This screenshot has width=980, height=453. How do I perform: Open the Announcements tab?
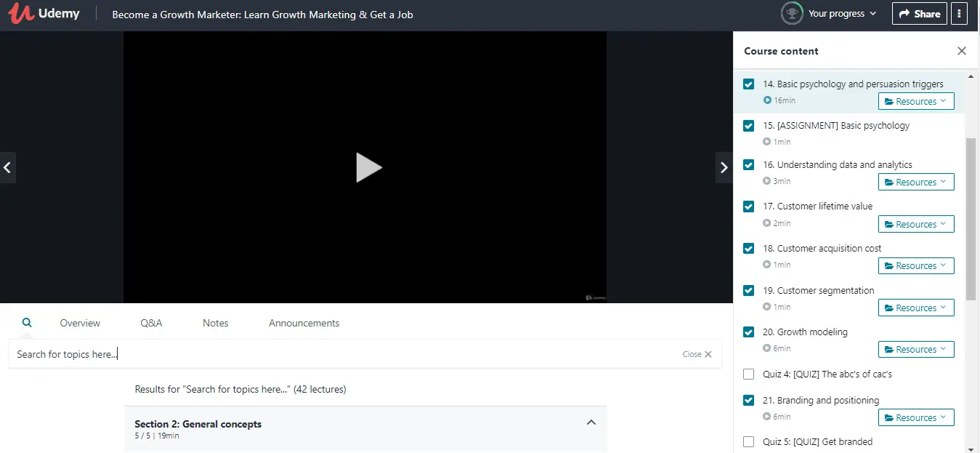coord(304,323)
